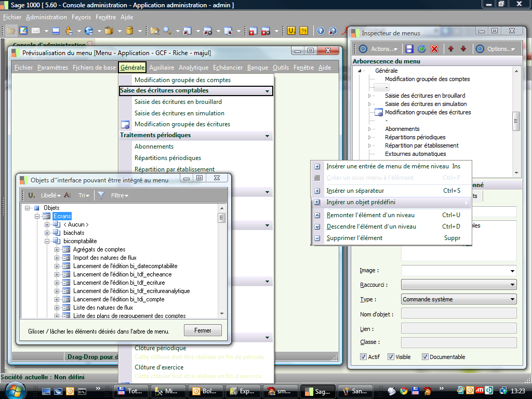532x399 pixels.
Task: Click the yellow U. icon in main toolbar
Action: [291, 31]
